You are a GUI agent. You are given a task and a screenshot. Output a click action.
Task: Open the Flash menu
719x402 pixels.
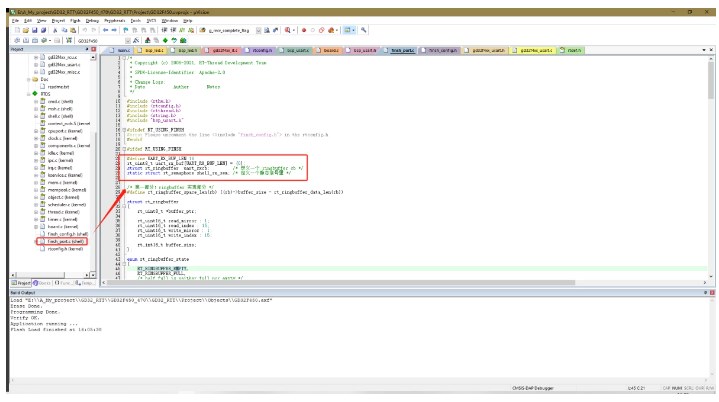75,21
